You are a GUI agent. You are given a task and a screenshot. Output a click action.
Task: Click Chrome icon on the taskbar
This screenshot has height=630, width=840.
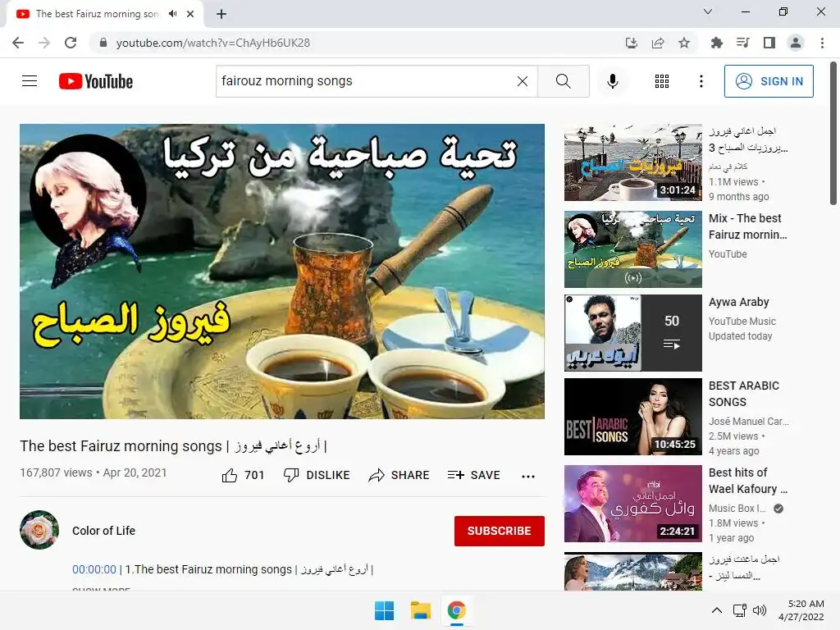click(457, 610)
